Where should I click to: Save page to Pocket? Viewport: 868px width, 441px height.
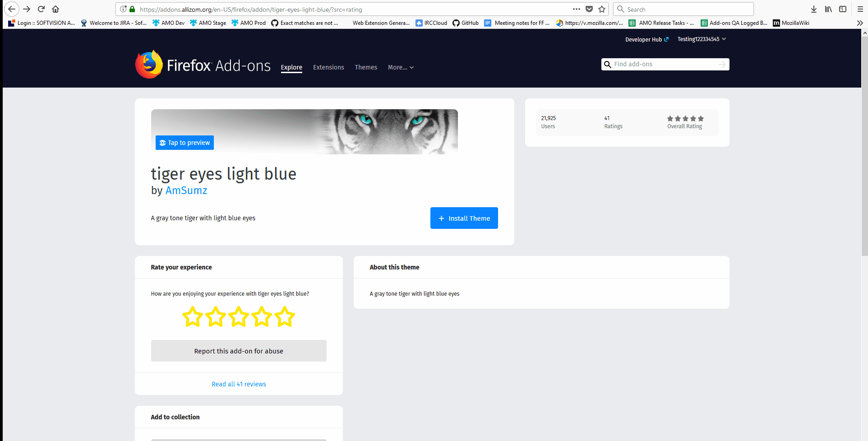point(589,9)
